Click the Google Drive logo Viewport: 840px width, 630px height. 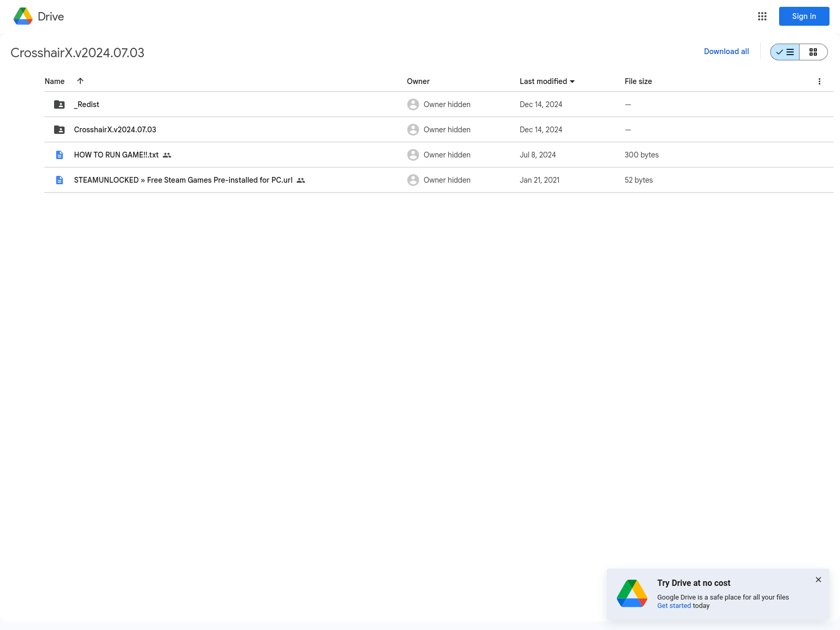coord(23,16)
